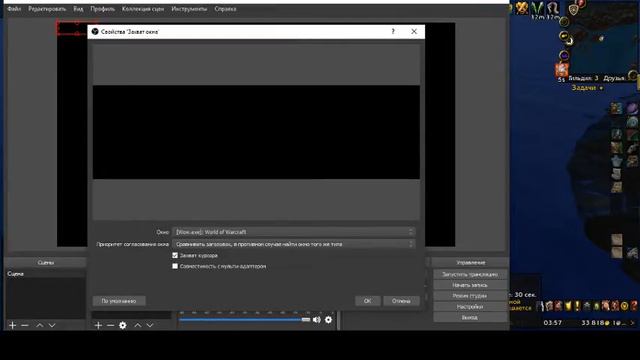Click orange buff icon showing 5s in WoW

[x=562, y=69]
